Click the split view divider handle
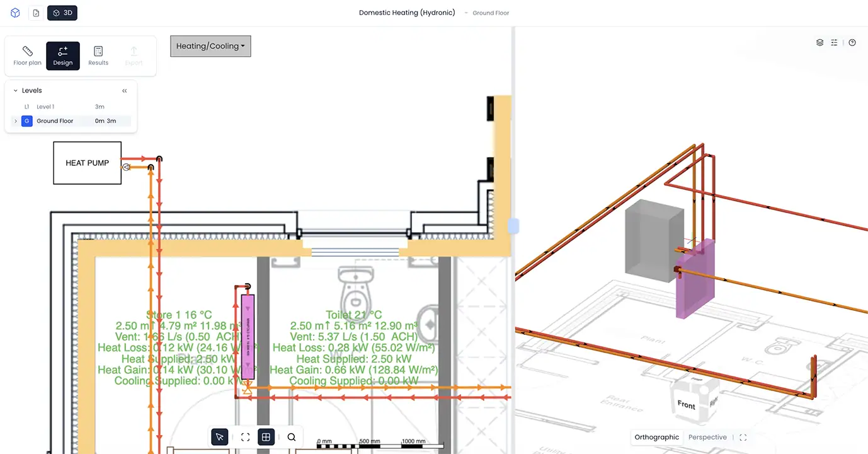 point(513,226)
